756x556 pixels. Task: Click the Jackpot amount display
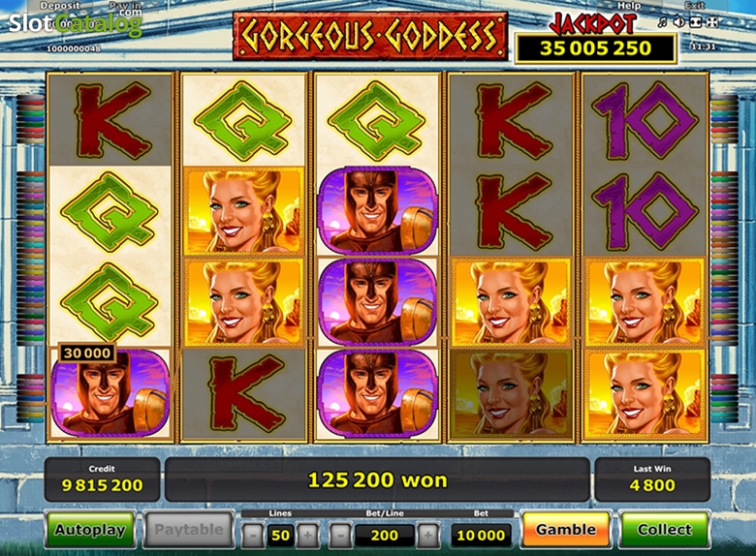tap(595, 48)
